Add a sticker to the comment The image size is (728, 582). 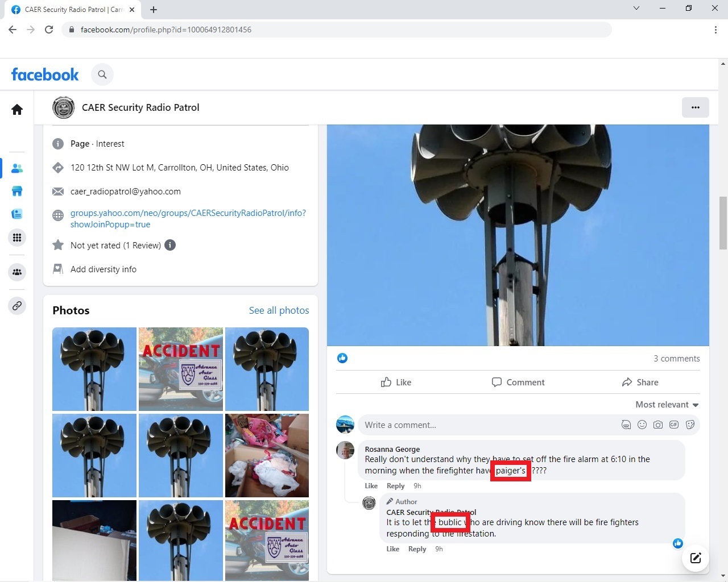click(x=690, y=425)
